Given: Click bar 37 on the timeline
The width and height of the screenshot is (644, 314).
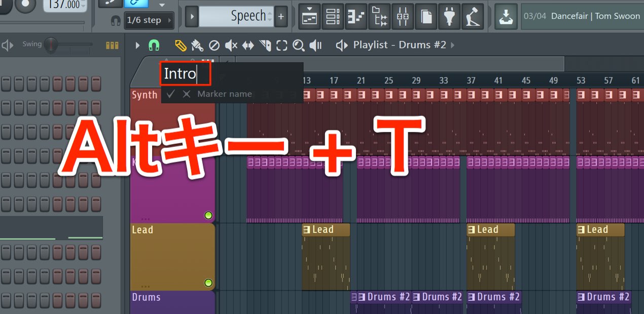Looking at the screenshot, I should [x=471, y=81].
